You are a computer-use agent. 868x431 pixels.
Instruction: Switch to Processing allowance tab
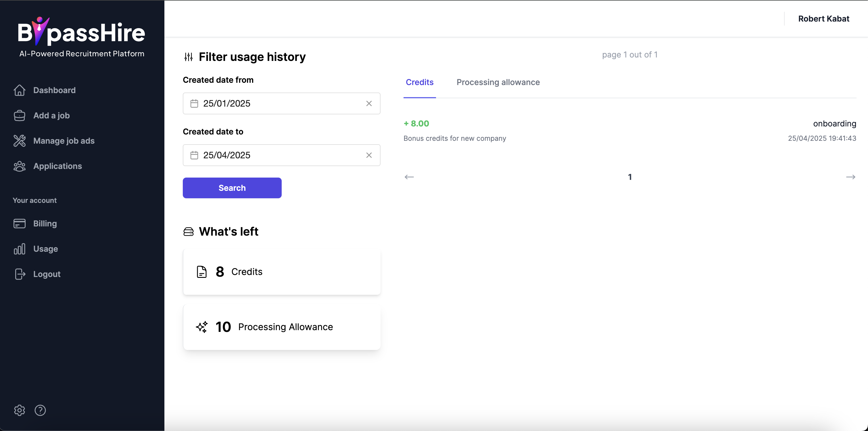pos(498,82)
